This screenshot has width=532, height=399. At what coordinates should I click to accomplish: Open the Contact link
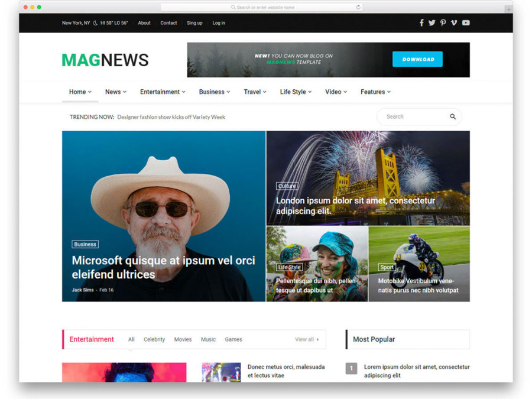tap(168, 23)
